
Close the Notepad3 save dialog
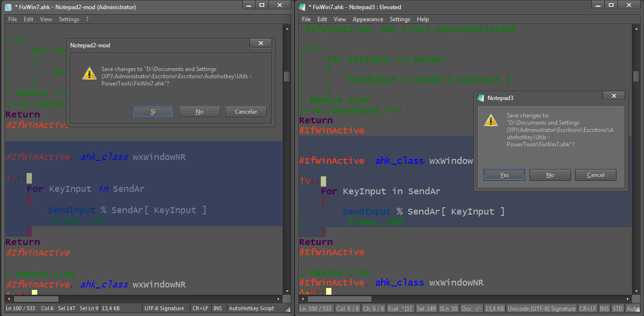(614, 96)
